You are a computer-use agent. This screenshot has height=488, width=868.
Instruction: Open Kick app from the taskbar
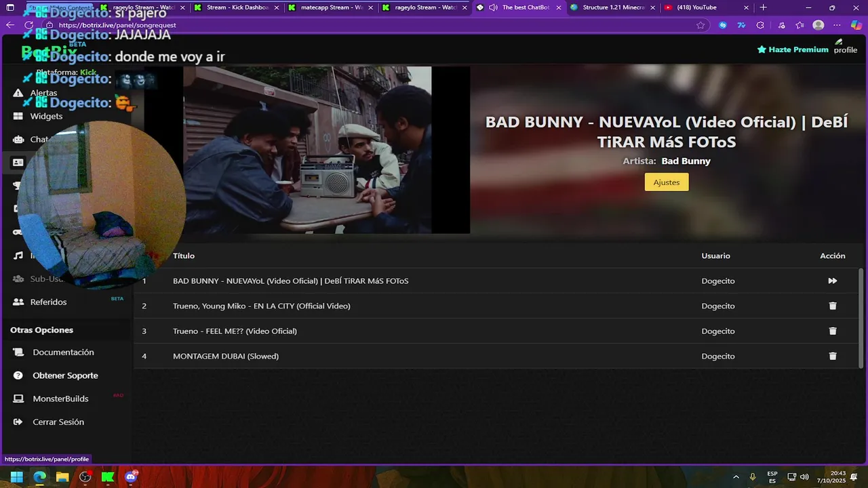pyautogui.click(x=108, y=476)
